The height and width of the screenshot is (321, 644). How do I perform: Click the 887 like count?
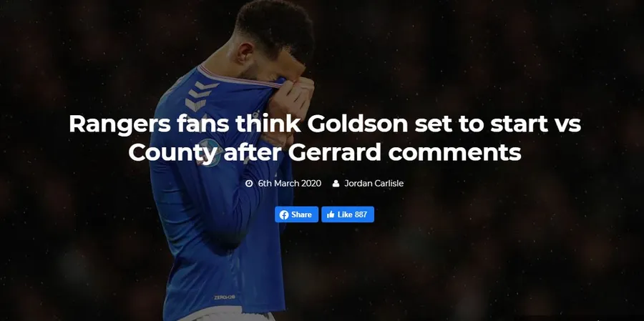tap(361, 214)
